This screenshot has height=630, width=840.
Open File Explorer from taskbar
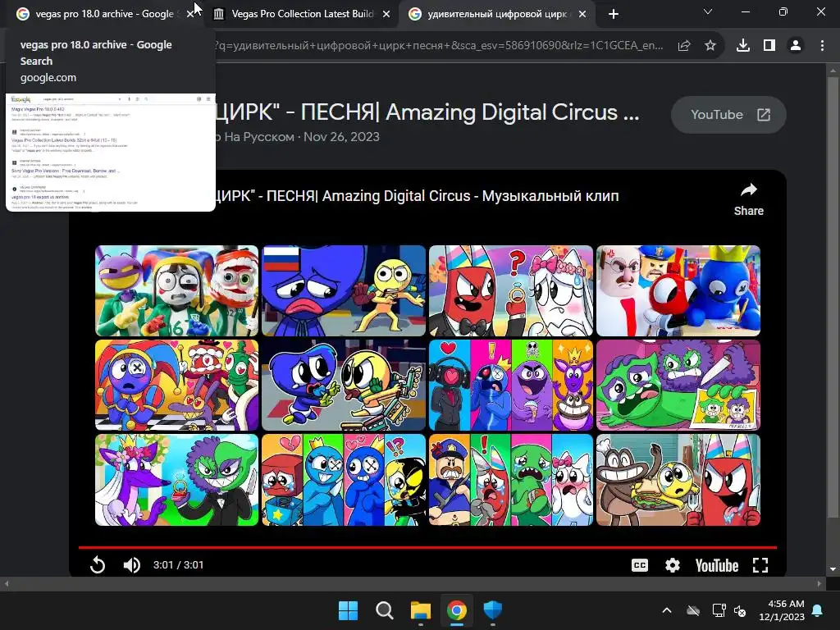[x=421, y=610]
